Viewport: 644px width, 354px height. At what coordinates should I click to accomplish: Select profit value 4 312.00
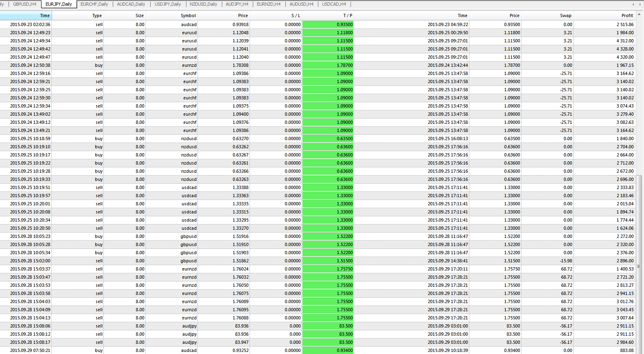(x=625, y=41)
